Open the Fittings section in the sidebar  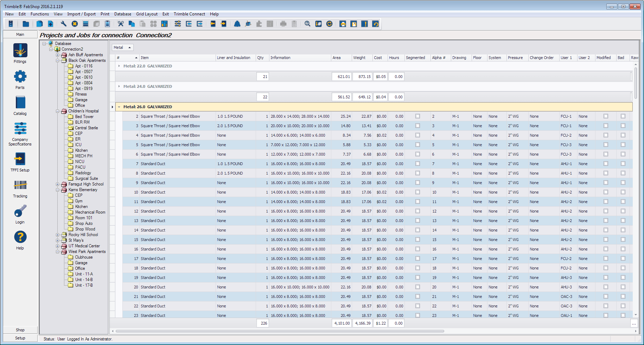[20, 53]
